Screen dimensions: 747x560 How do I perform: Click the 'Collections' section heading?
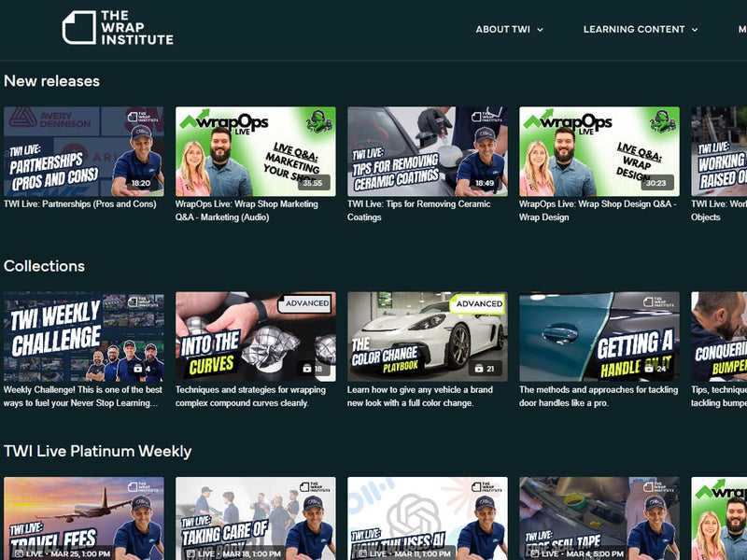coord(44,266)
